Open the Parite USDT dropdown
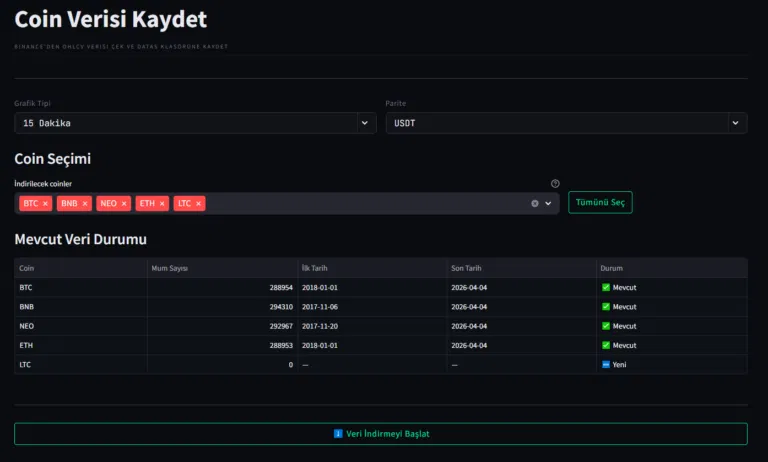 (566, 123)
